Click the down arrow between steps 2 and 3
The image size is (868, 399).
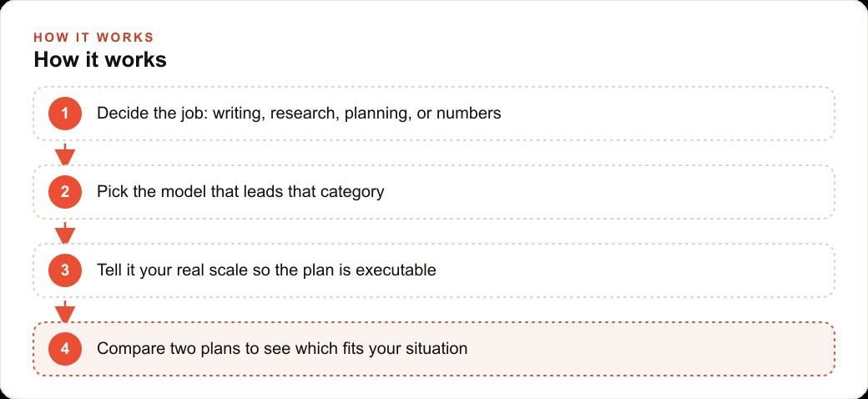click(65, 233)
